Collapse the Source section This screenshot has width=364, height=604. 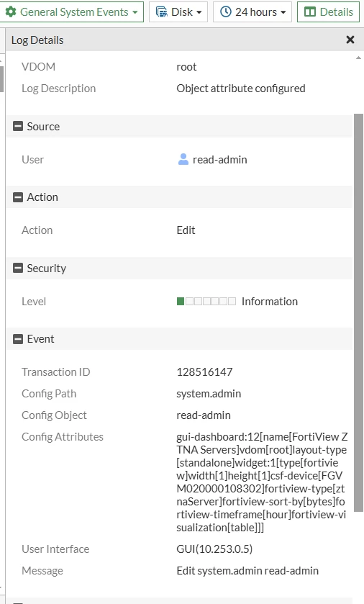pyautogui.click(x=18, y=126)
